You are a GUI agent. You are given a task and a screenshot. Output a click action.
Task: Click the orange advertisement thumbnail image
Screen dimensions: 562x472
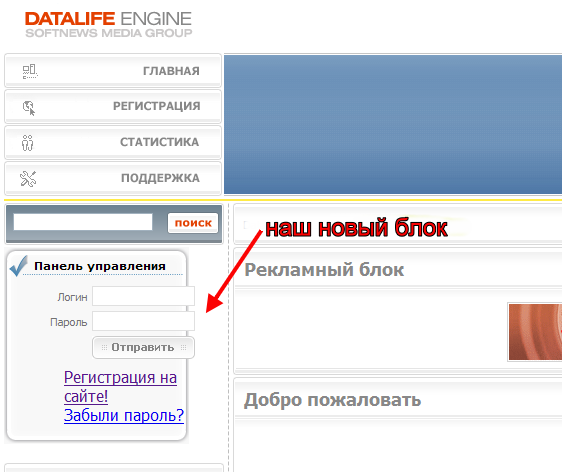tap(535, 332)
